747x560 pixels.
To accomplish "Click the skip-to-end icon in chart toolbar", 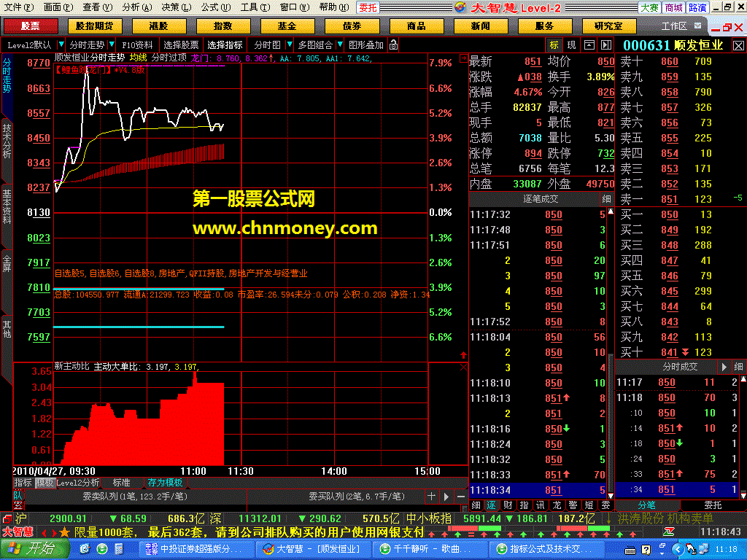I will (x=606, y=45).
